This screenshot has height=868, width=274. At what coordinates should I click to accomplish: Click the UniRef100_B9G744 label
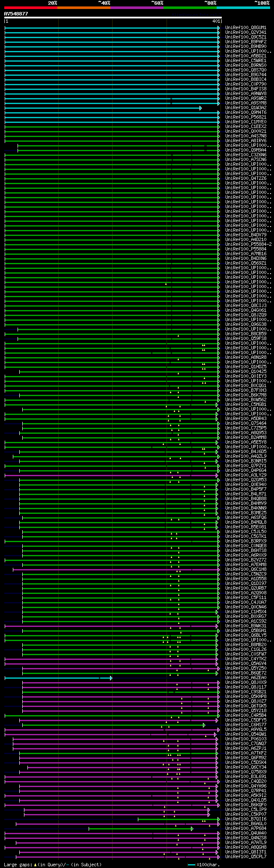click(x=246, y=75)
